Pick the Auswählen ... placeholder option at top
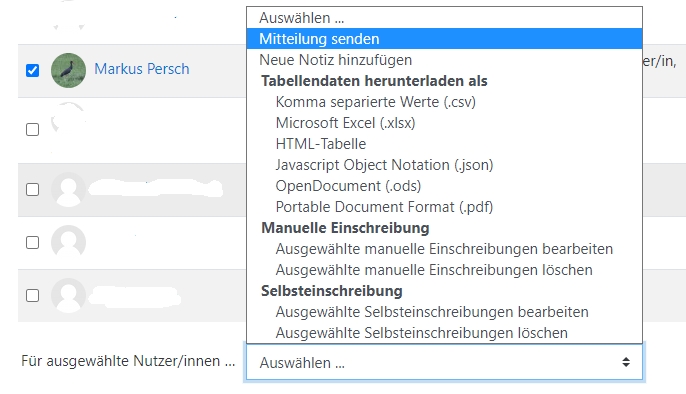The width and height of the screenshot is (686, 394). click(444, 18)
